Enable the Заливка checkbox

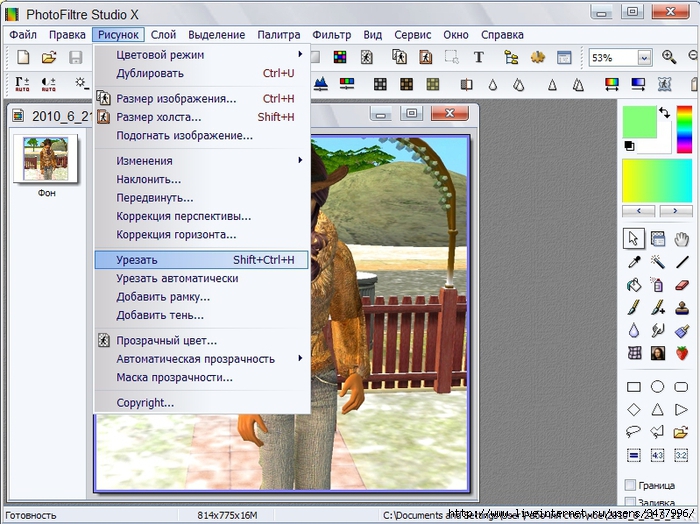point(630,502)
